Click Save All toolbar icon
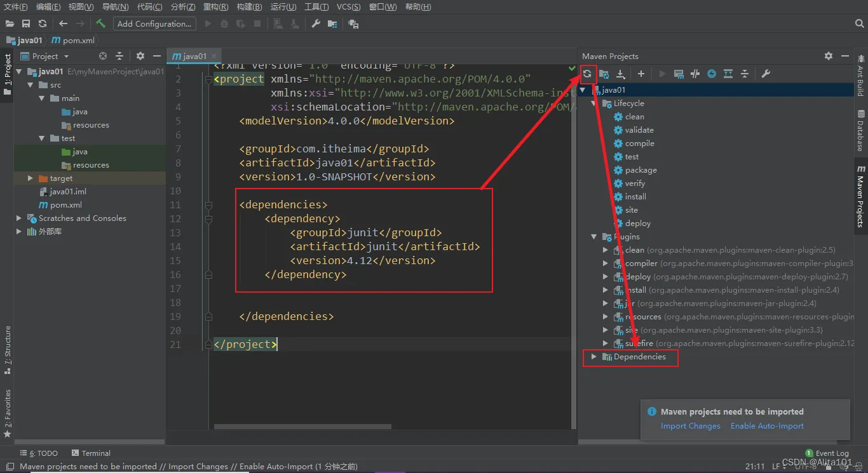The width and height of the screenshot is (868, 473). (x=26, y=23)
